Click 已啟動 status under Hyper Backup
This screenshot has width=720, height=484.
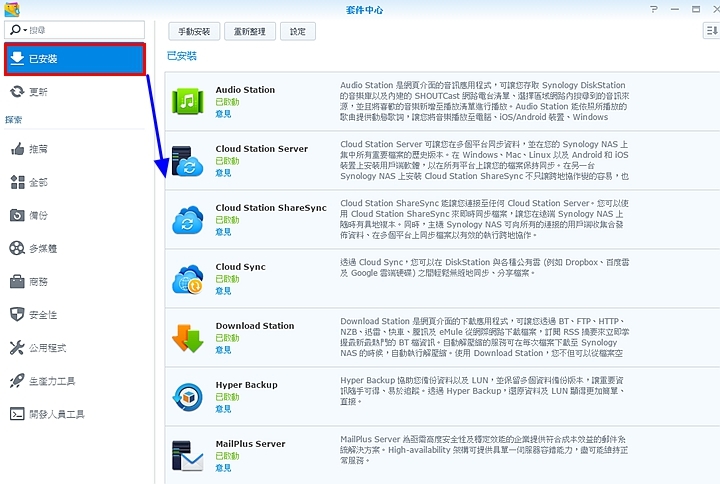[227, 397]
